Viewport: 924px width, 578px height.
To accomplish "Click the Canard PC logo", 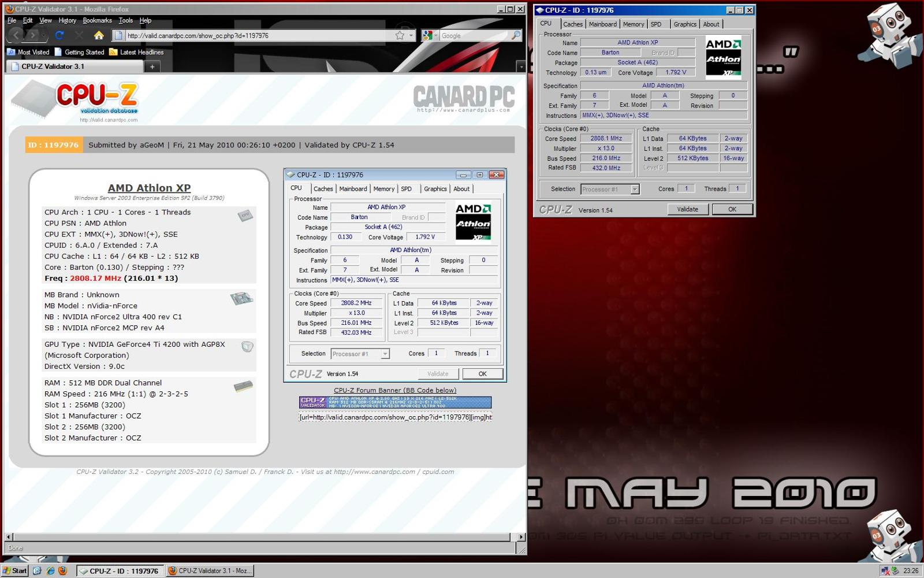I will pyautogui.click(x=464, y=98).
